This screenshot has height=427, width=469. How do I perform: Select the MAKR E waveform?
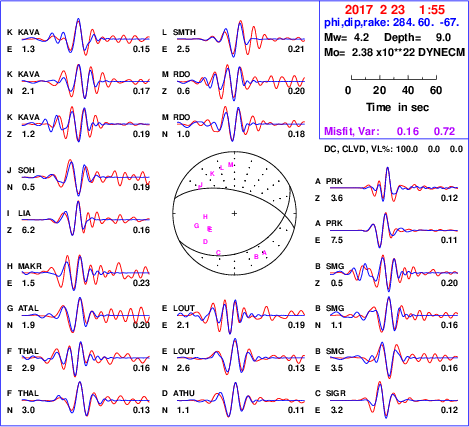point(86,273)
